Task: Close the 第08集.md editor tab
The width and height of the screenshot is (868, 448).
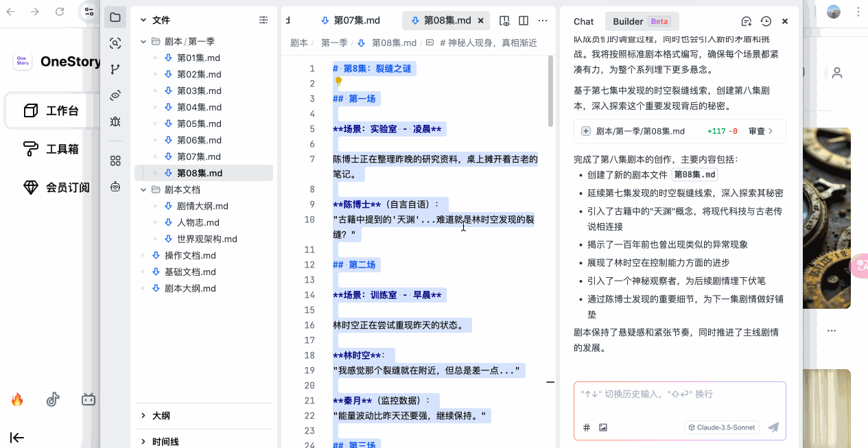Action: [x=481, y=21]
